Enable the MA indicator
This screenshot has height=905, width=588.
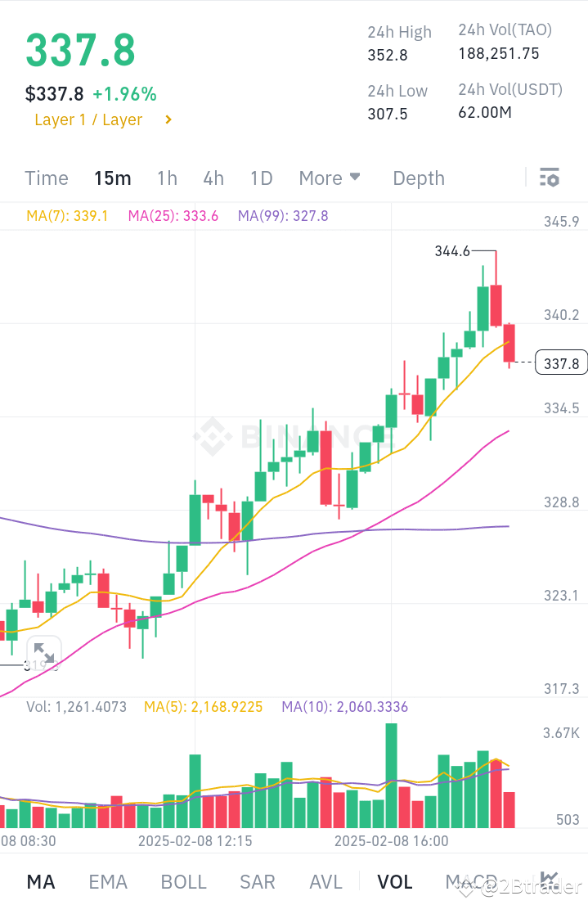[41, 881]
